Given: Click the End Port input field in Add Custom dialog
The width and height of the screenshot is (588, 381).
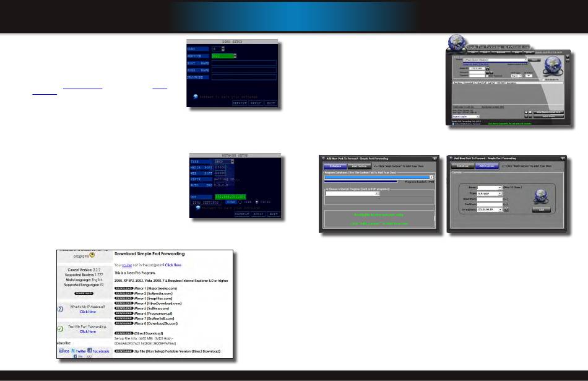Looking at the screenshot, I should 490,204.
